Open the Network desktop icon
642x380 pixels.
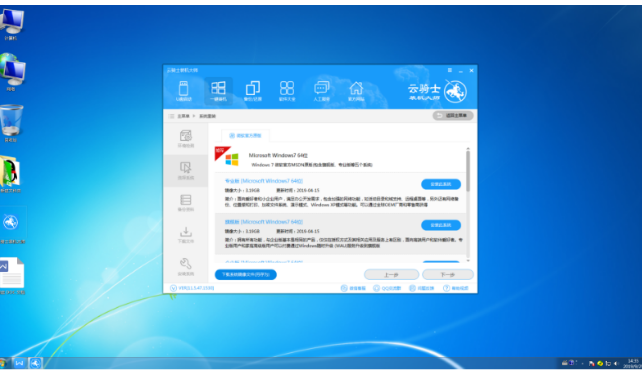point(12,72)
